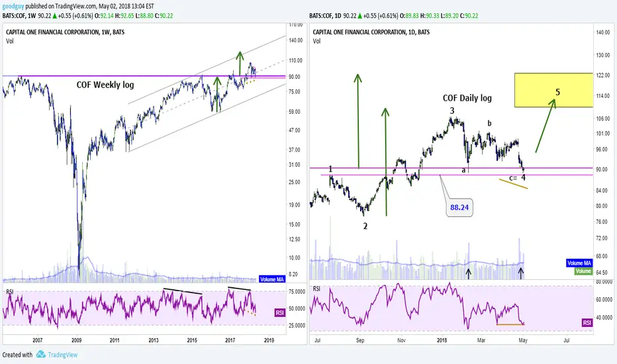The width and height of the screenshot is (617, 364).
Task: Click the 40.0000 RSI level on daily chart
Action: [x=604, y=317]
